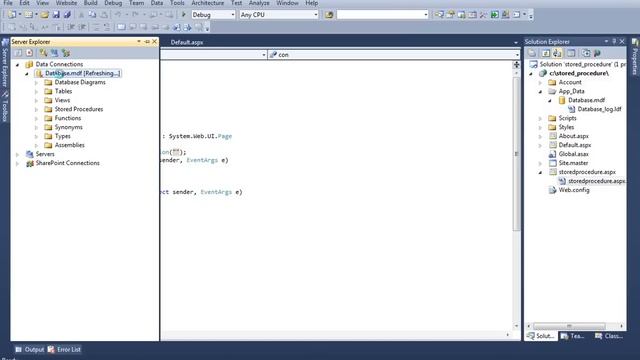The height and width of the screenshot is (360, 640).
Task: Select Global.asax in Solution Explorer
Action: (573, 154)
